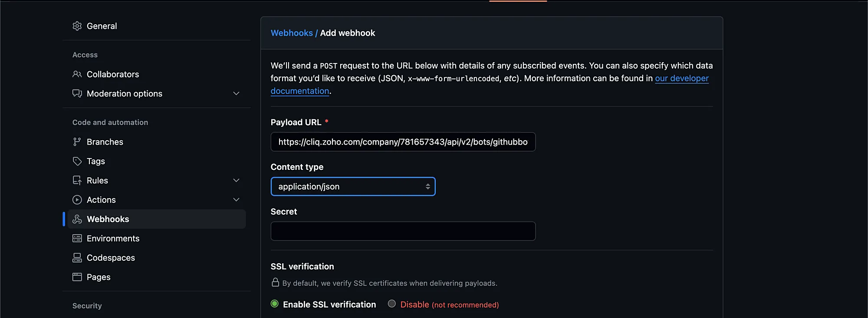868x318 pixels.
Task: Select Disable SSL verification radio button
Action: click(x=392, y=304)
